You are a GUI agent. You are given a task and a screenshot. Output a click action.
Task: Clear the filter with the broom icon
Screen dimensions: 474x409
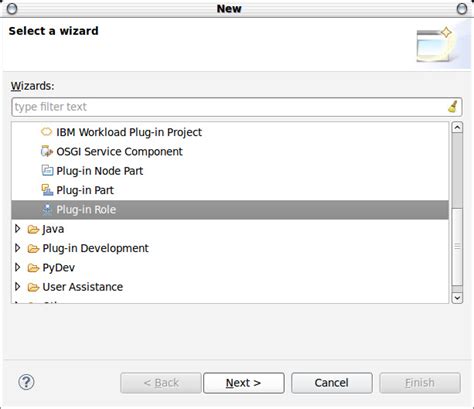[x=453, y=107]
